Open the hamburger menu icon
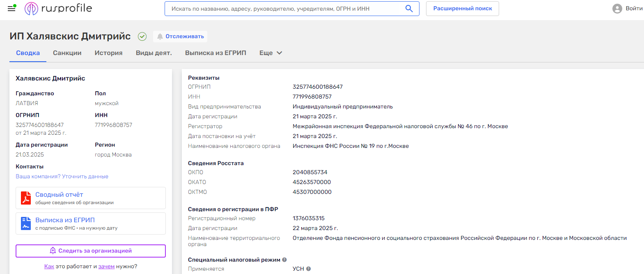The width and height of the screenshot is (644, 274). click(x=11, y=8)
